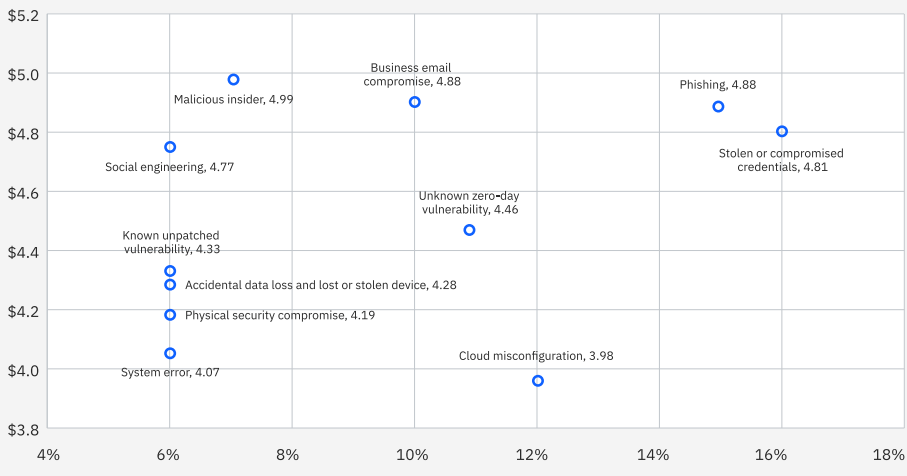Click the 16% x-axis tick label
Viewport: 907px width, 476px height.
pyautogui.click(x=770, y=455)
